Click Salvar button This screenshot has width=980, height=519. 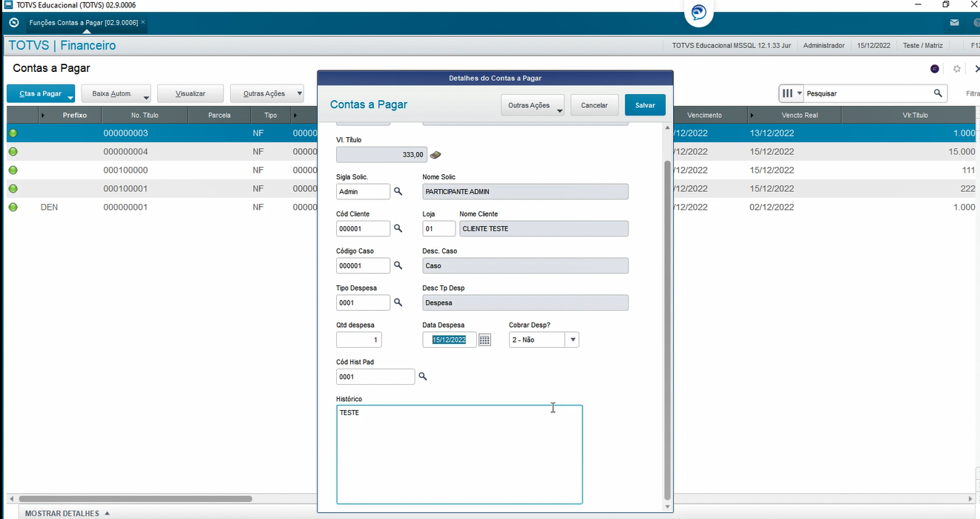(645, 105)
